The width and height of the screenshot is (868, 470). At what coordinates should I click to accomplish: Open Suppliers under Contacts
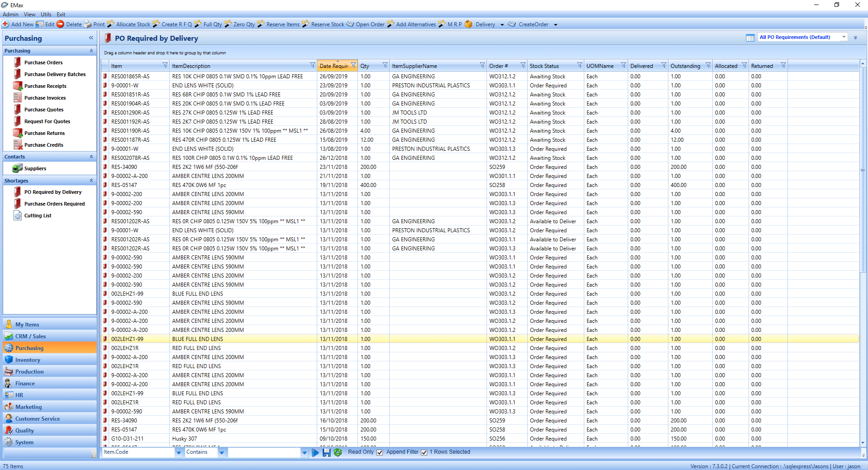coord(35,168)
